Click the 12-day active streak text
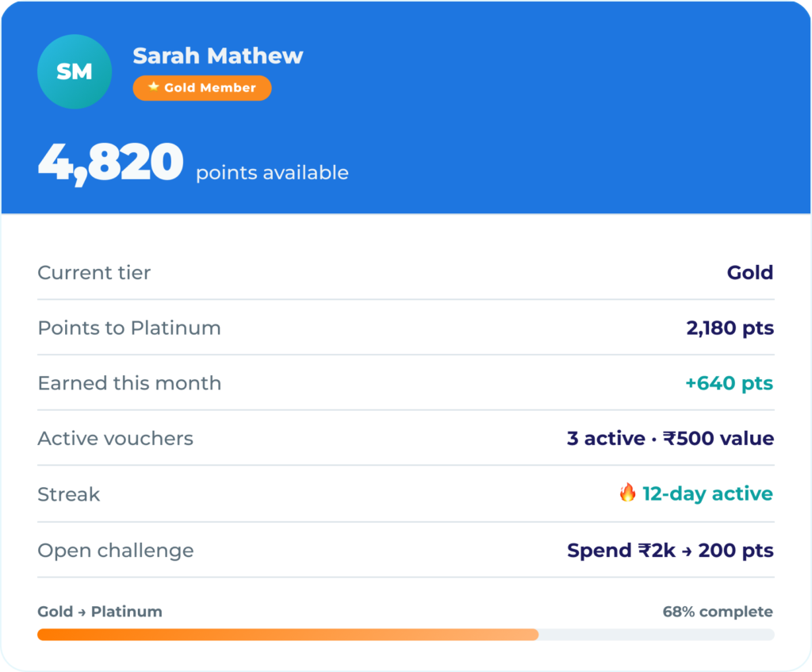 tap(707, 493)
